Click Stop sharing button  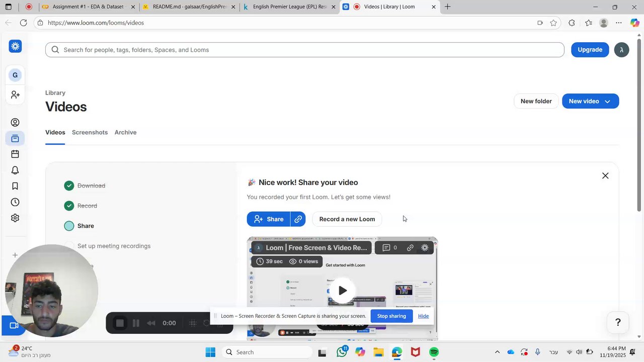click(391, 316)
